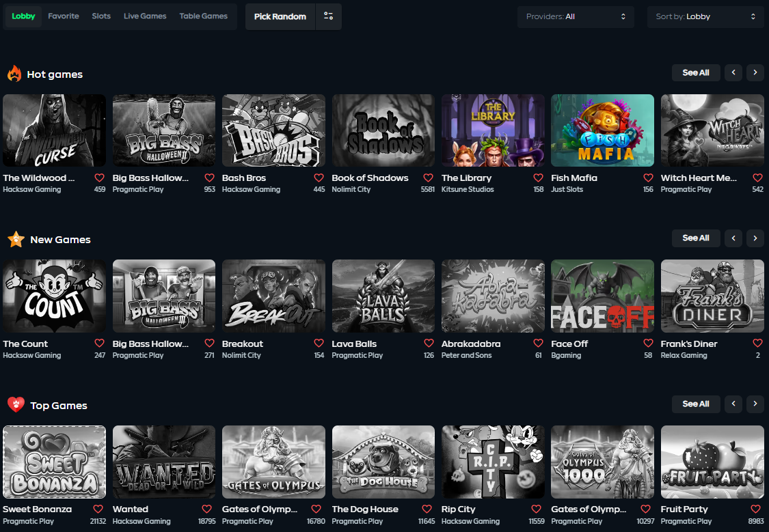Open the filter settings icon beside Pick Random
769x532 pixels.
(x=329, y=16)
